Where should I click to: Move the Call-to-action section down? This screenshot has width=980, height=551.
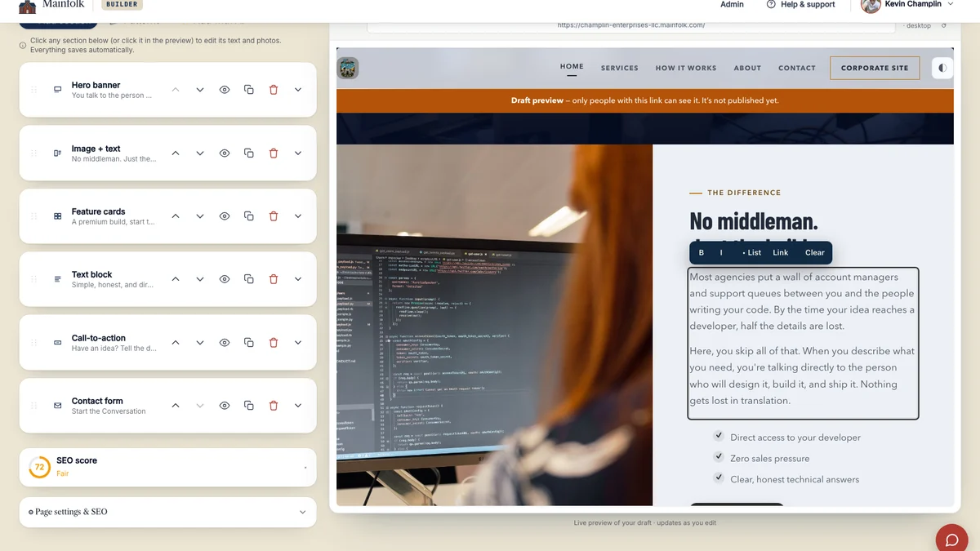200,343
